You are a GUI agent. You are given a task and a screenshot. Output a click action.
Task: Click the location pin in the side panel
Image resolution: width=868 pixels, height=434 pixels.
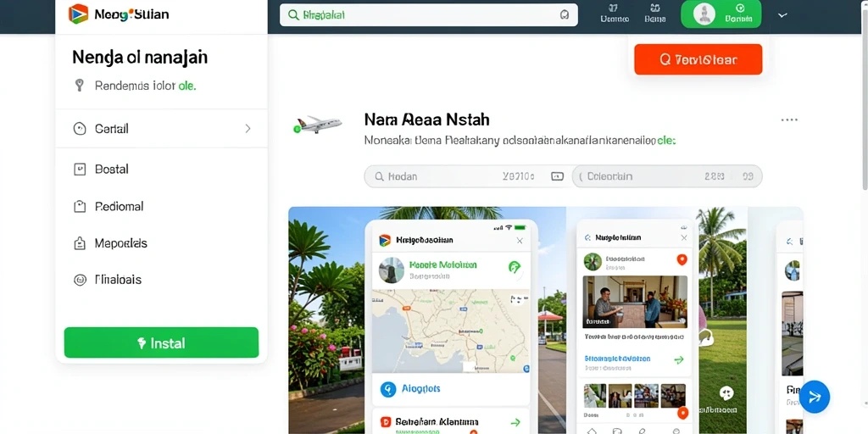pos(79,86)
